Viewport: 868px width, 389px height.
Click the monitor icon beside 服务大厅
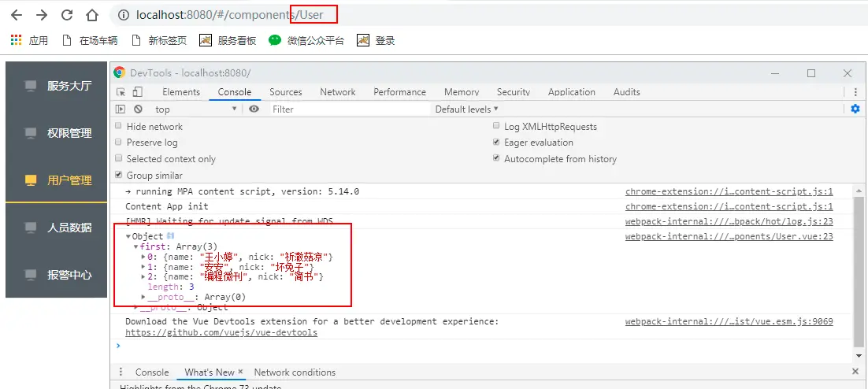pyautogui.click(x=31, y=86)
